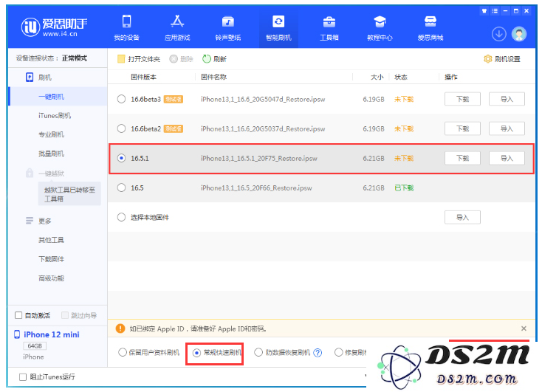
Task: Close the Apple ID warning banner
Action: coord(524,329)
